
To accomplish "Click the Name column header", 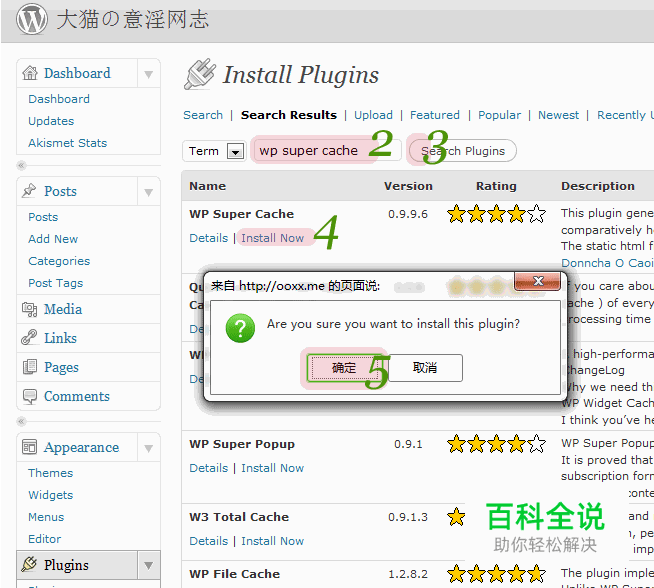I will click(x=207, y=186).
